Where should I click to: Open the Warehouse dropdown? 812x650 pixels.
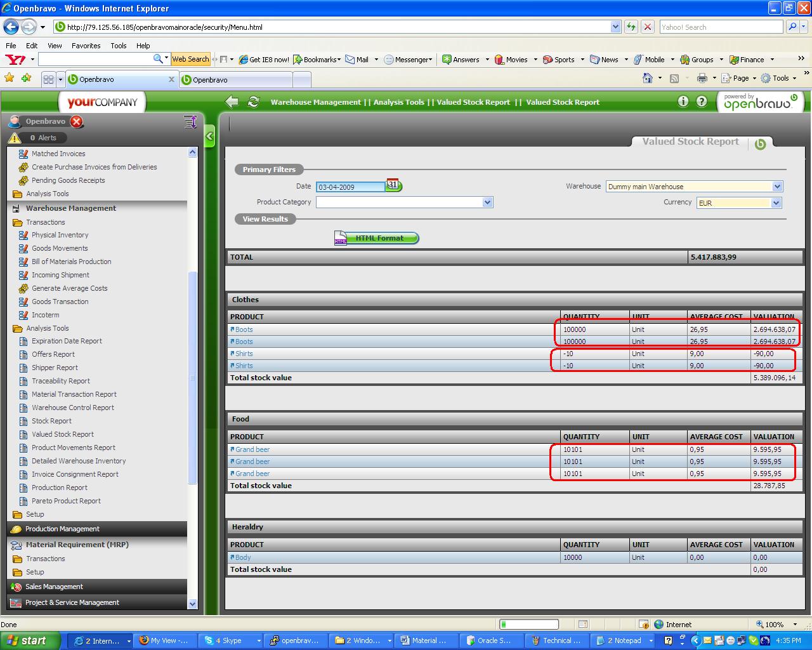(777, 187)
